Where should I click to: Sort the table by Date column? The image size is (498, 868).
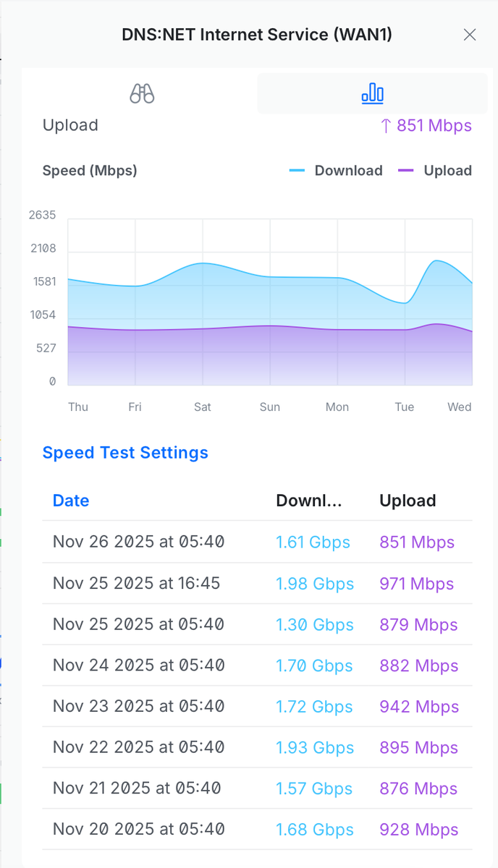point(71,501)
